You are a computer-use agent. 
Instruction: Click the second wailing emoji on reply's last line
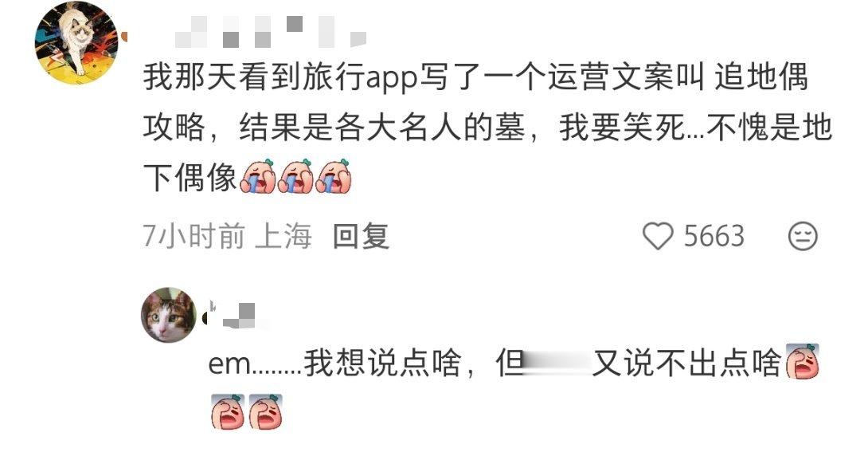tap(266, 411)
